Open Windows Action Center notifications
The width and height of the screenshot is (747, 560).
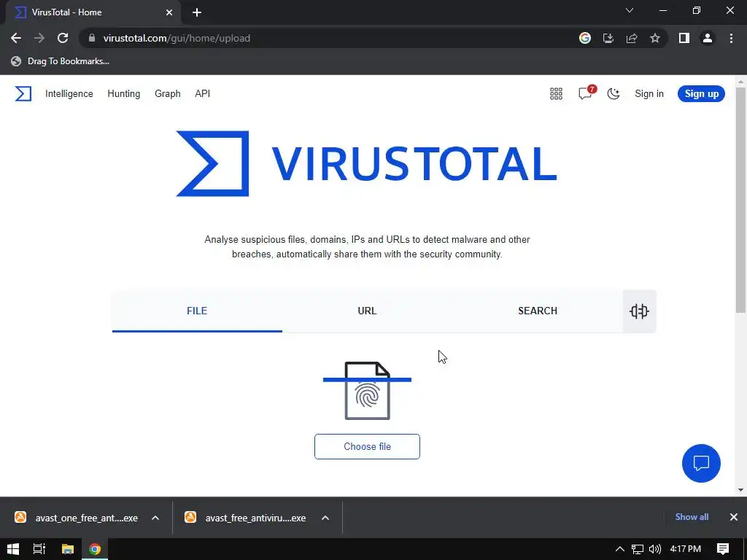click(723, 549)
